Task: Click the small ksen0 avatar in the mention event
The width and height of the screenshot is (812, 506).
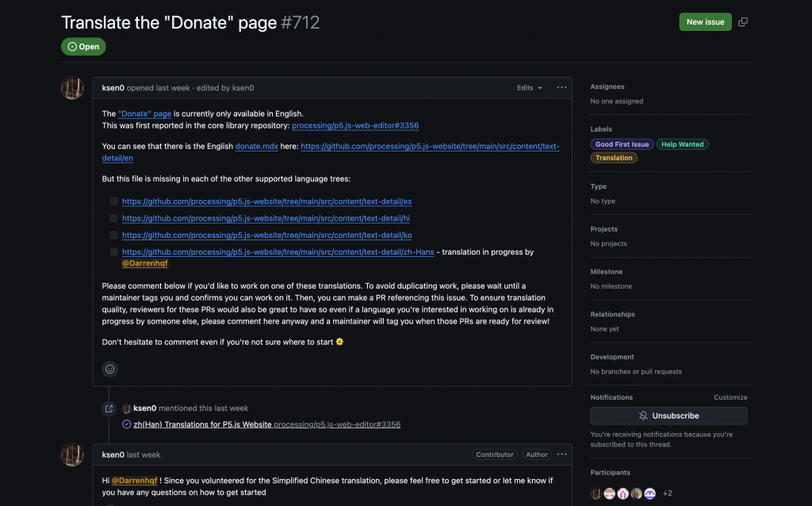Action: point(126,408)
